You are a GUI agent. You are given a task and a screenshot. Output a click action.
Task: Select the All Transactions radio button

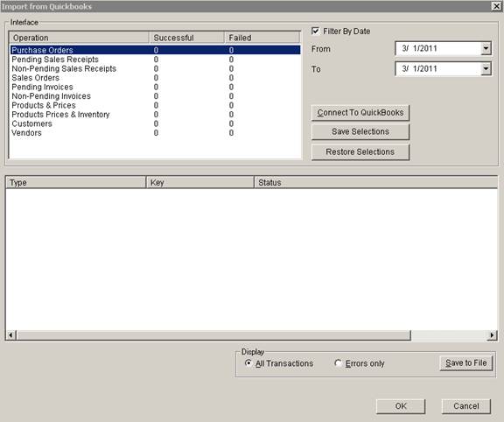coord(248,363)
